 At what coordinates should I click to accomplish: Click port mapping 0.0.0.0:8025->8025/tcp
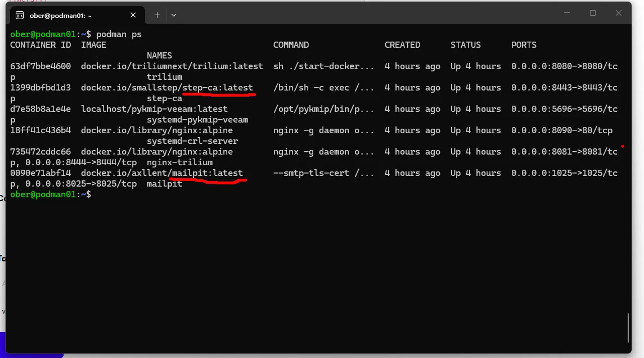tap(81, 184)
